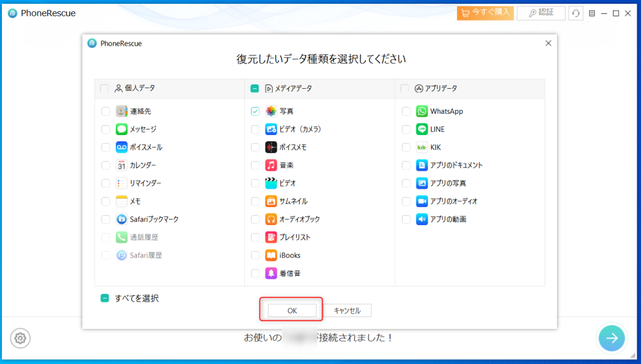641x364 pixels.
Task: Click the Ringtone (着信音) bell icon
Action: coord(271,273)
